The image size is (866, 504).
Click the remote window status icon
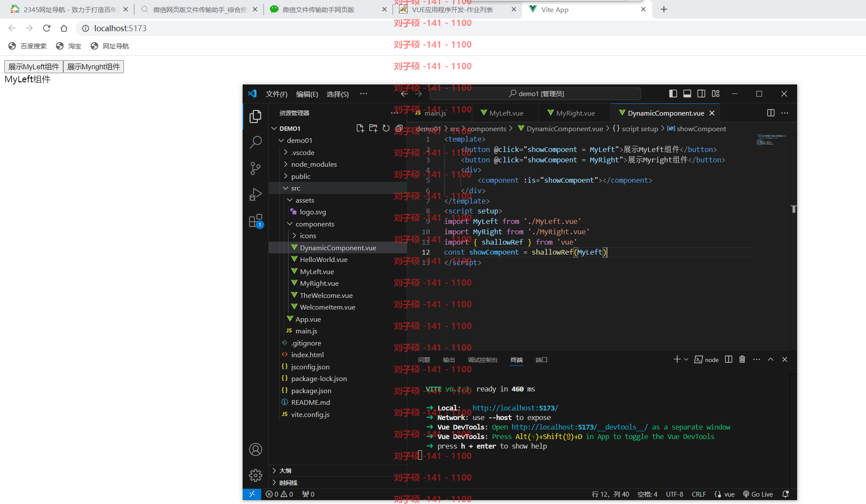[252, 494]
